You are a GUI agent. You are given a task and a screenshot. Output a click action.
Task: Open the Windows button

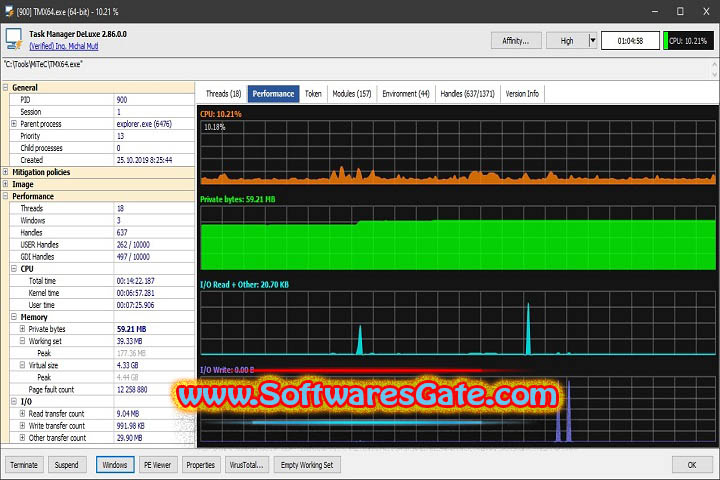(115, 465)
